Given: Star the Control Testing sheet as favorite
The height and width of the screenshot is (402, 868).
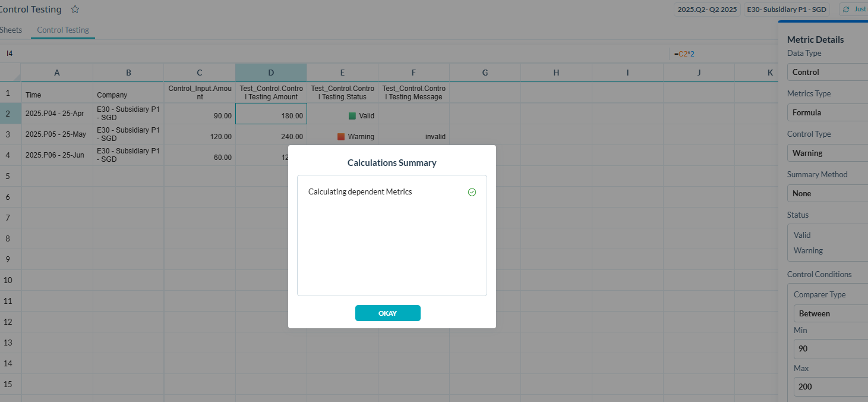Looking at the screenshot, I should [74, 9].
